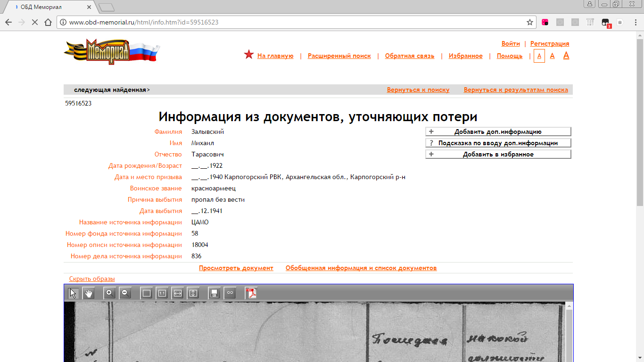Select smallest font size A
644x362 pixels.
coord(539,56)
